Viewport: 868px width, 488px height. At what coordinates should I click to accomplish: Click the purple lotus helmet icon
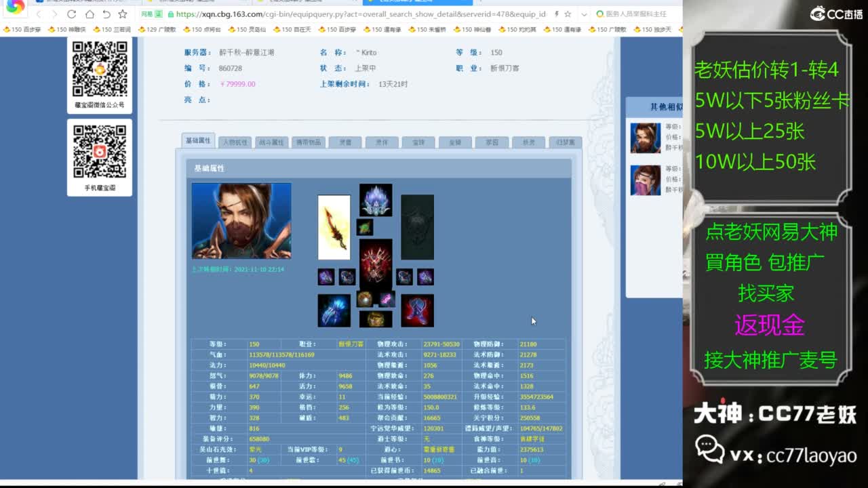[x=376, y=201]
